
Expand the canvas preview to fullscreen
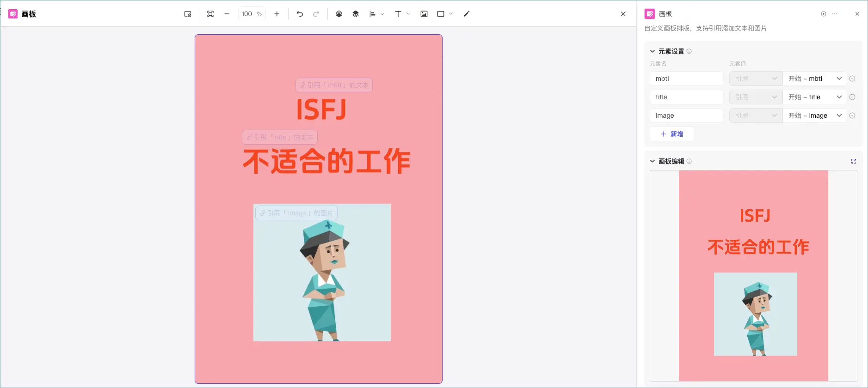[x=854, y=161]
